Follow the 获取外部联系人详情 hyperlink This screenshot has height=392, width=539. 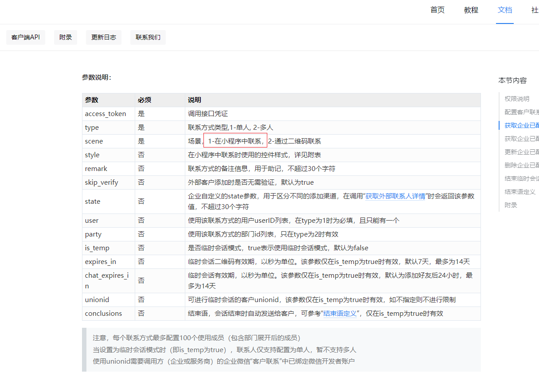[395, 196]
